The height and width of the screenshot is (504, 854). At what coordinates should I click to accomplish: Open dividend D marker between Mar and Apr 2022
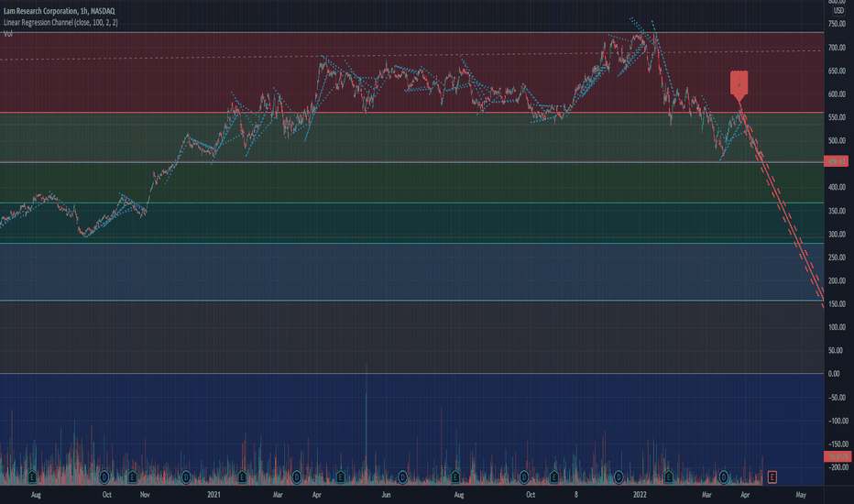tap(723, 477)
